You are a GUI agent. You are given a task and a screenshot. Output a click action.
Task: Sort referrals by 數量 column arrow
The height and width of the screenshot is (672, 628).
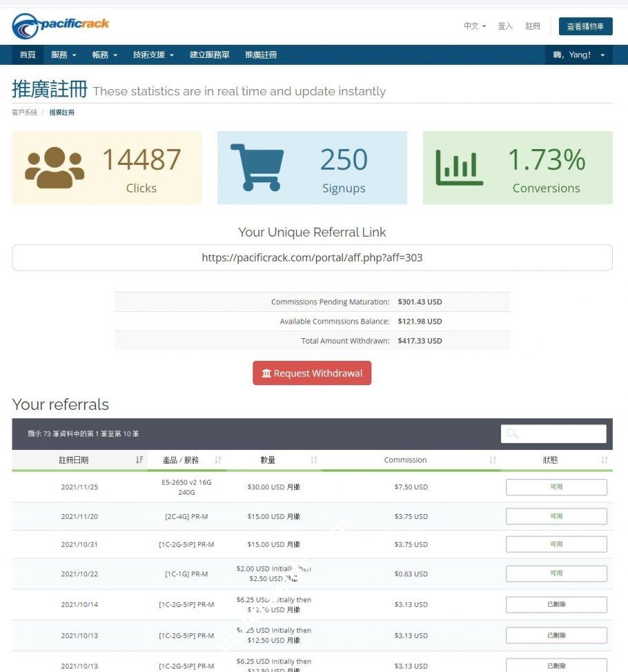pyautogui.click(x=314, y=460)
